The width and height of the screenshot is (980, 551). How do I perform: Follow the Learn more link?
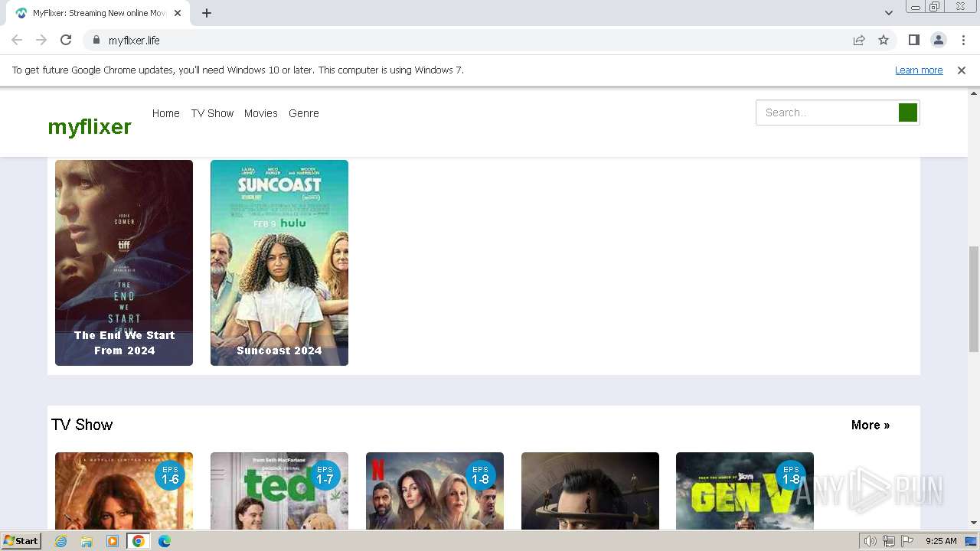[919, 70]
